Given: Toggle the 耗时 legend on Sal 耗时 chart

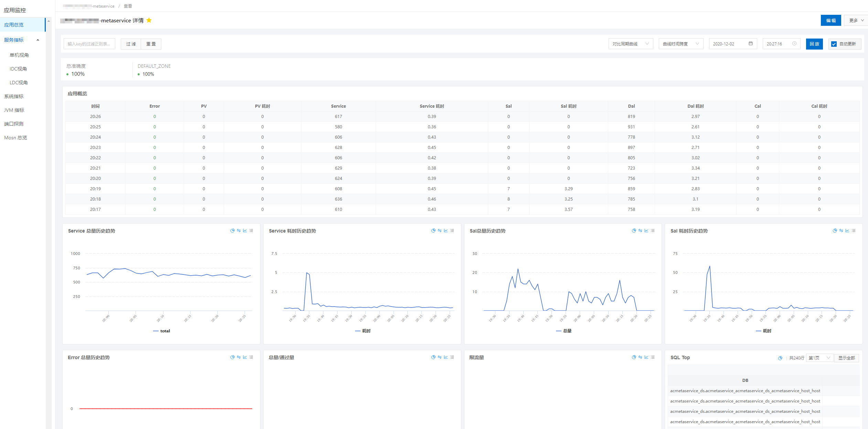Looking at the screenshot, I should click(764, 331).
